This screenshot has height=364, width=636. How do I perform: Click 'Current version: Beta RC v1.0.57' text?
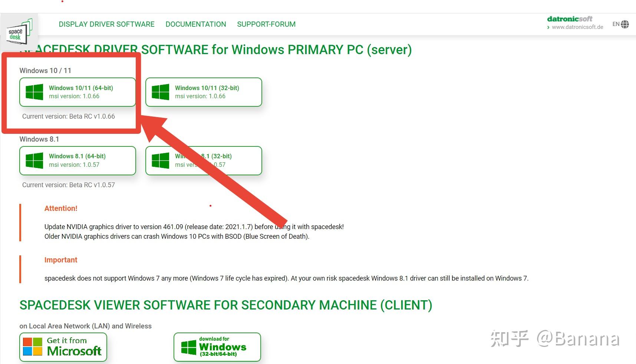click(69, 185)
